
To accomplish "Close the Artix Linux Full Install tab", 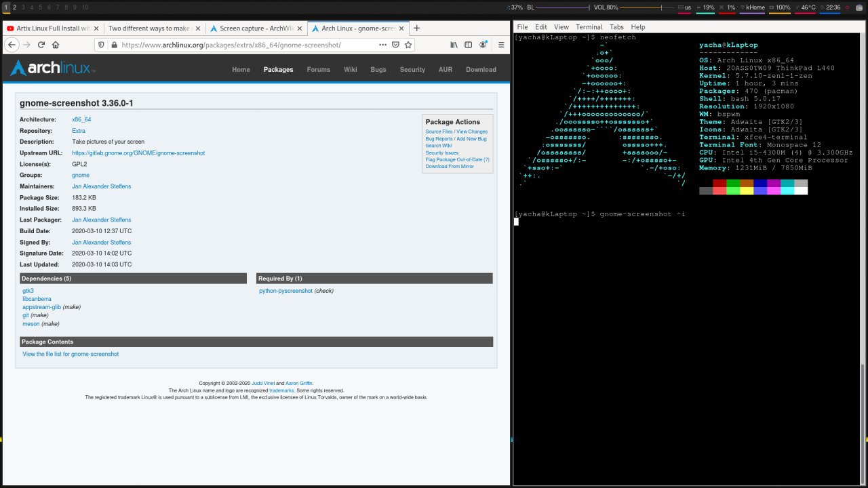I will coord(96,28).
